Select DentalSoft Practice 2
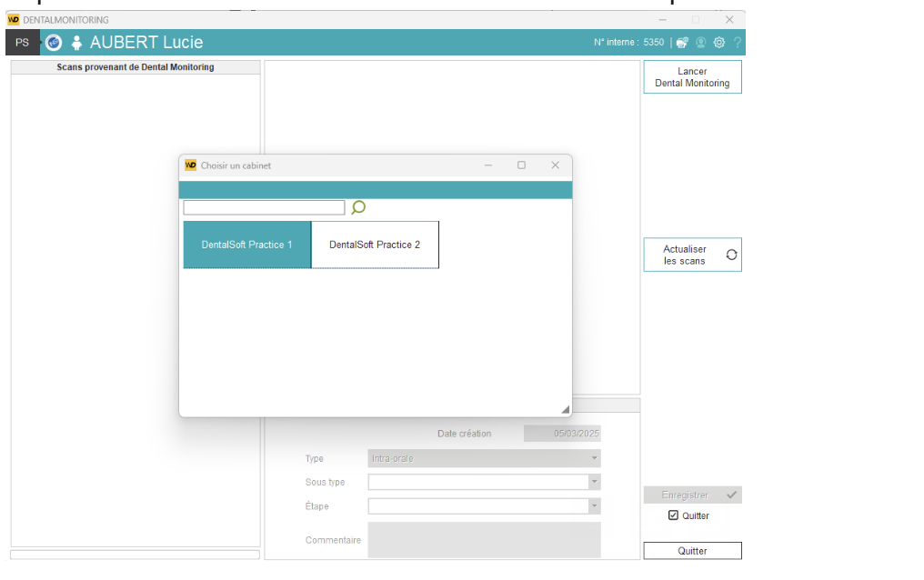The width and height of the screenshot is (924, 580). (x=375, y=245)
